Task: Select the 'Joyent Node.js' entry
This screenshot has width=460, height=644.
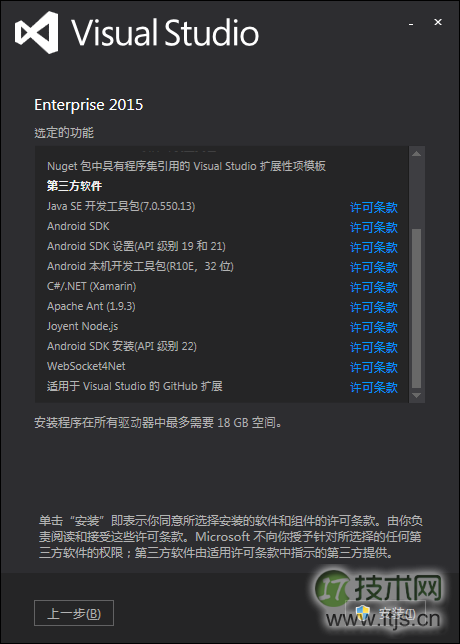Action: [x=83, y=326]
